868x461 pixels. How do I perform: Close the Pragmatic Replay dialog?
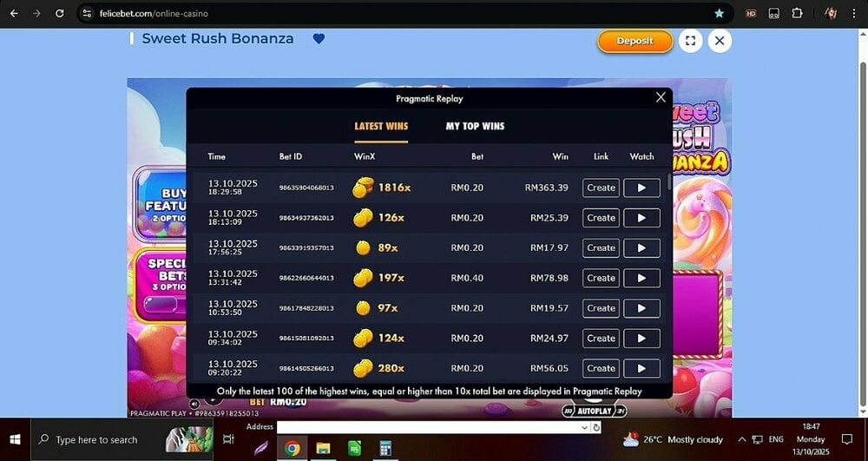661,97
